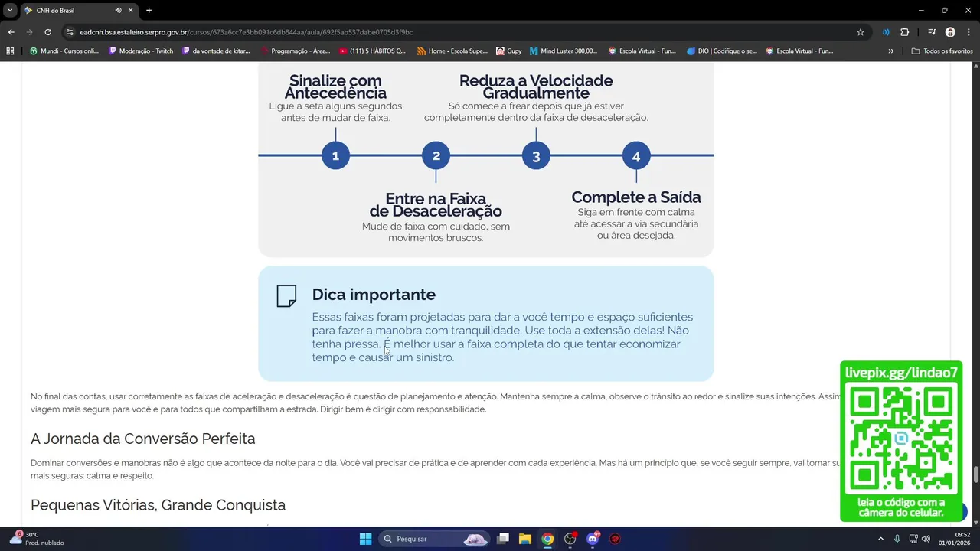Click the page vertical scrollbar thumb
The image size is (980, 551).
click(975, 474)
